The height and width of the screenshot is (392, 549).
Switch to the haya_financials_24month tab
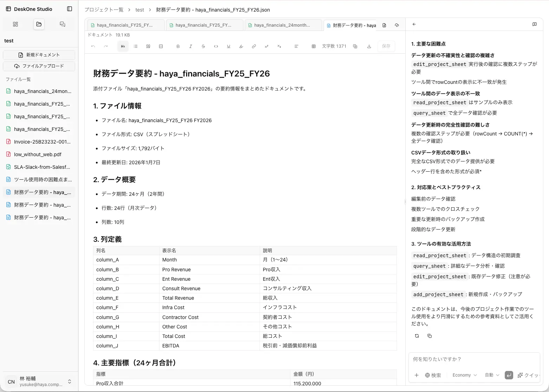click(283, 25)
